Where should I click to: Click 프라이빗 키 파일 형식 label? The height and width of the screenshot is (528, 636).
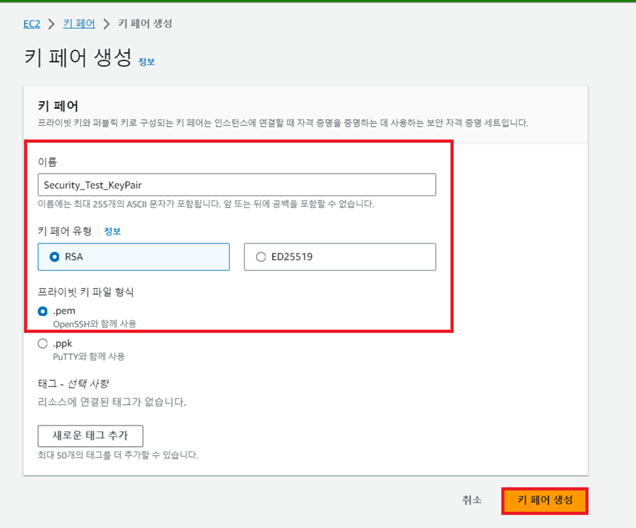pos(86,292)
